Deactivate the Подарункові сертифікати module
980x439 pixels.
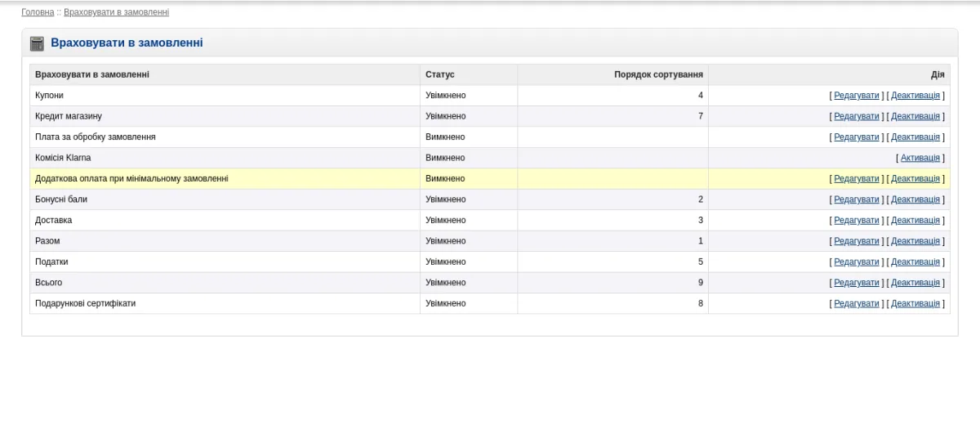pyautogui.click(x=915, y=303)
